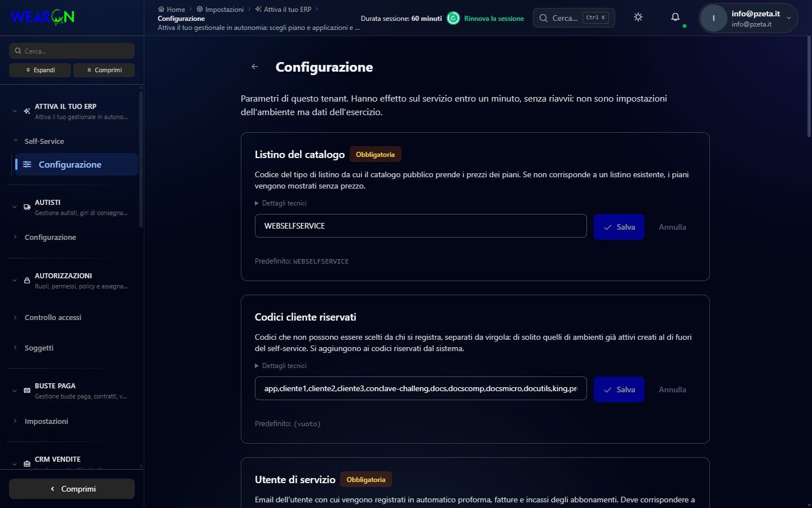Save the Listino del catalogo value
The image size is (812, 508).
pos(619,227)
